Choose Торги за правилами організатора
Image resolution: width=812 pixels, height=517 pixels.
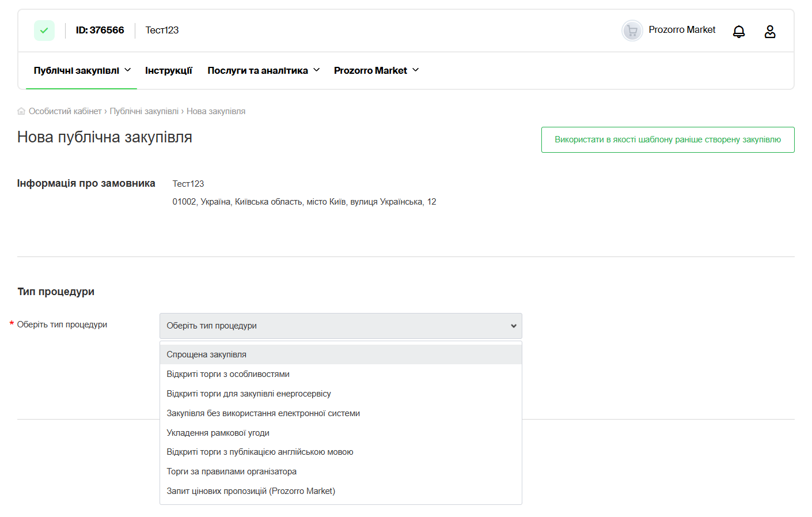tap(232, 471)
